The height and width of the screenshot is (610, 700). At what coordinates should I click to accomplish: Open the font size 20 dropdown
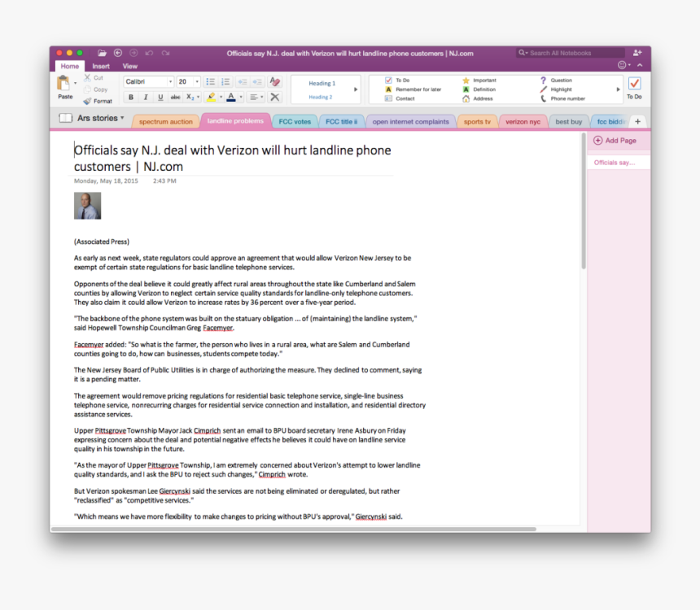tap(188, 82)
